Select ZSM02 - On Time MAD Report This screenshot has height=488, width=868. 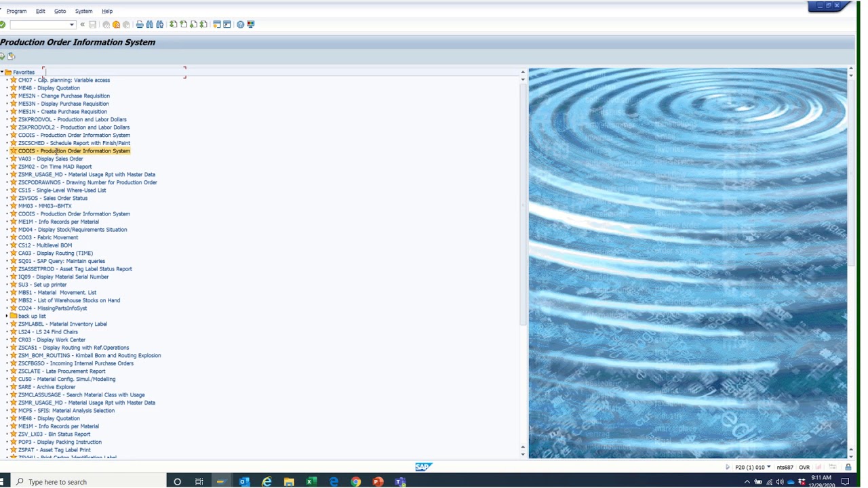55,166
